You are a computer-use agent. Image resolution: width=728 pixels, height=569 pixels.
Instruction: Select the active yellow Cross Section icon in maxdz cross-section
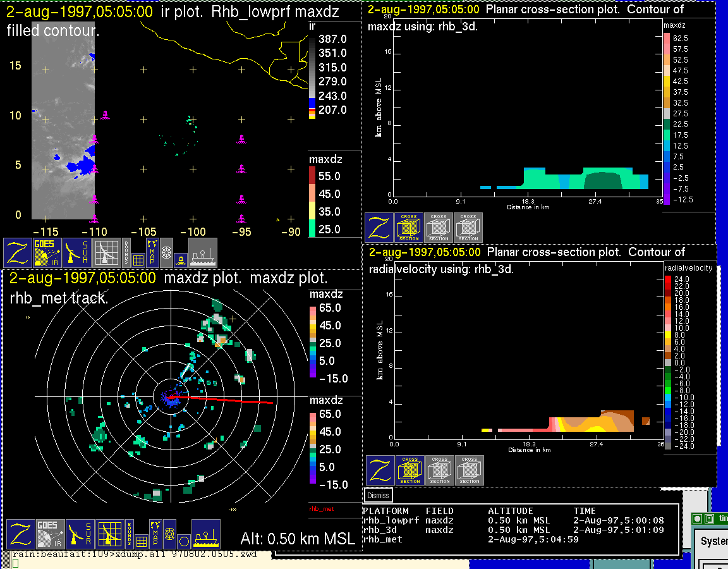(409, 227)
